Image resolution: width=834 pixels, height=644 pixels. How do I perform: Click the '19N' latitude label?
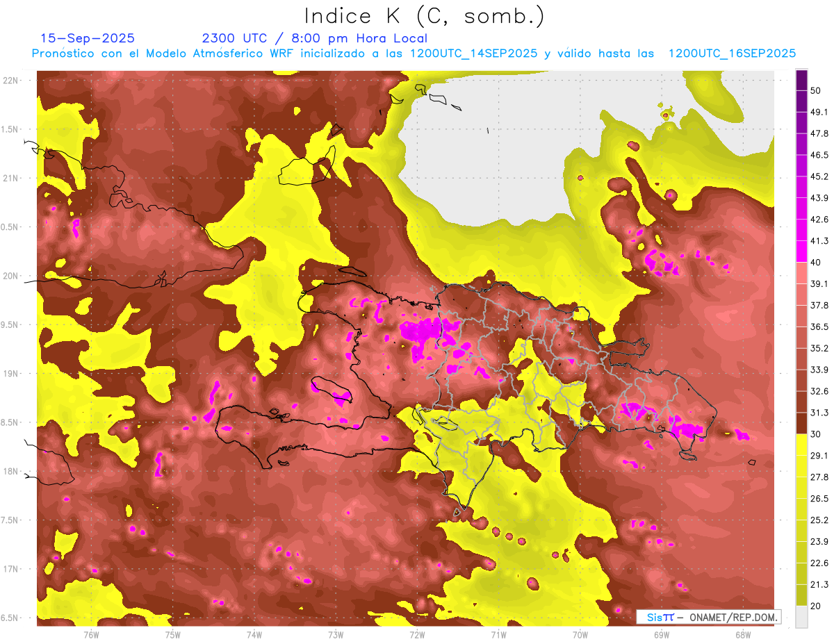(x=10, y=374)
